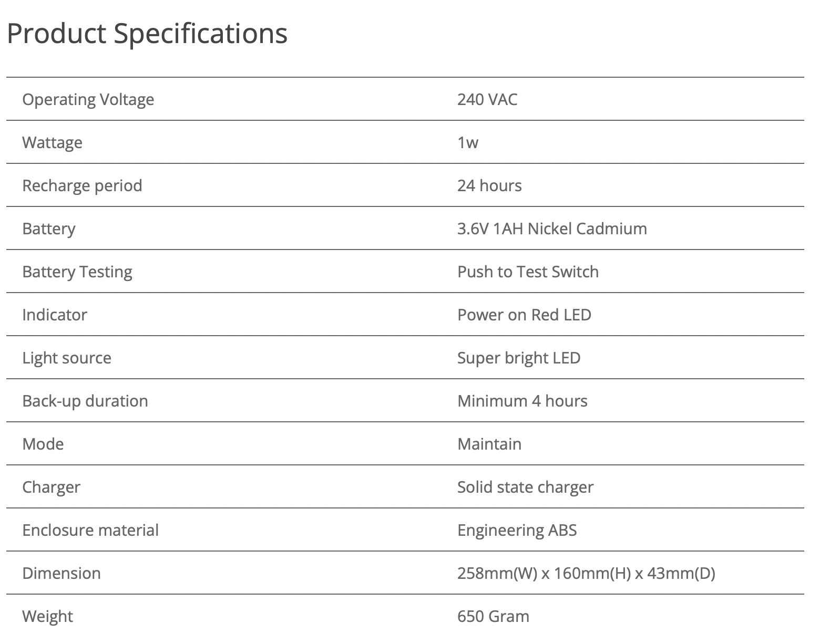The width and height of the screenshot is (820, 644).
Task: Select the Indicator row label
Action: point(55,315)
